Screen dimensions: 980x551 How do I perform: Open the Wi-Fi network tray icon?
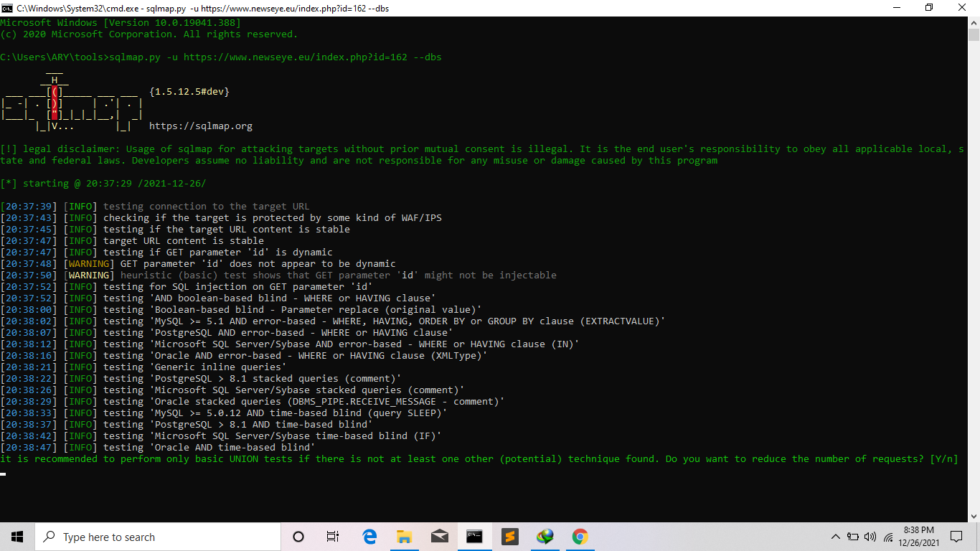pyautogui.click(x=888, y=537)
